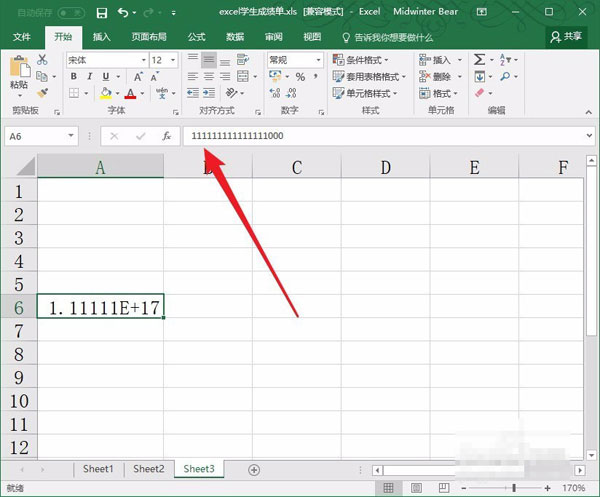Click the Undo arrow in the title bar

coord(124,12)
